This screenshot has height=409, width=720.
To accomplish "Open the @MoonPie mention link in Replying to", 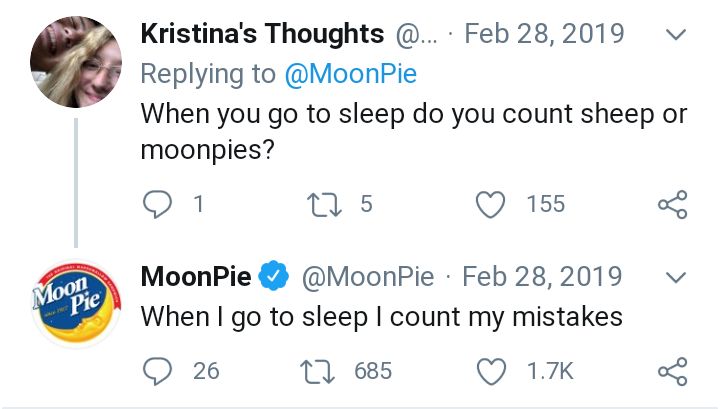I will [350, 74].
